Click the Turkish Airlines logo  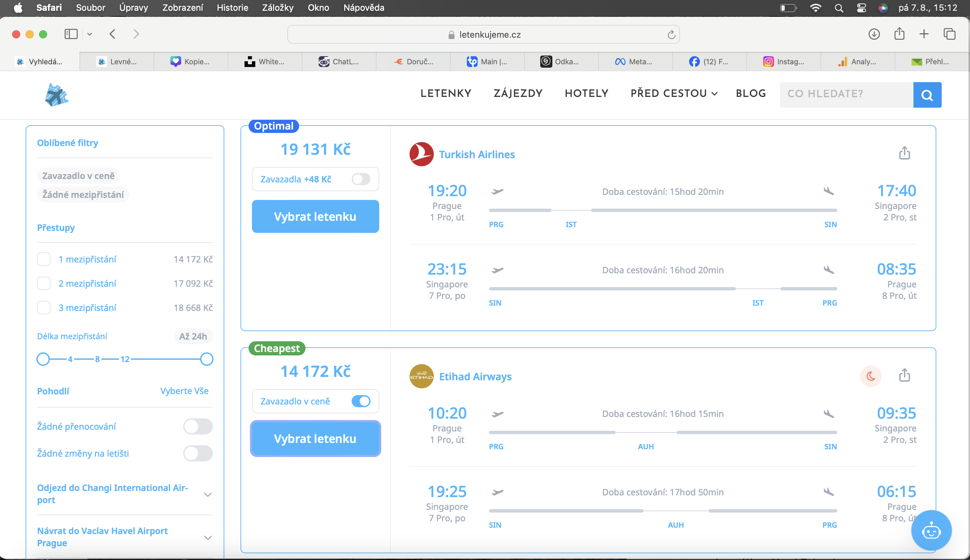tap(421, 154)
